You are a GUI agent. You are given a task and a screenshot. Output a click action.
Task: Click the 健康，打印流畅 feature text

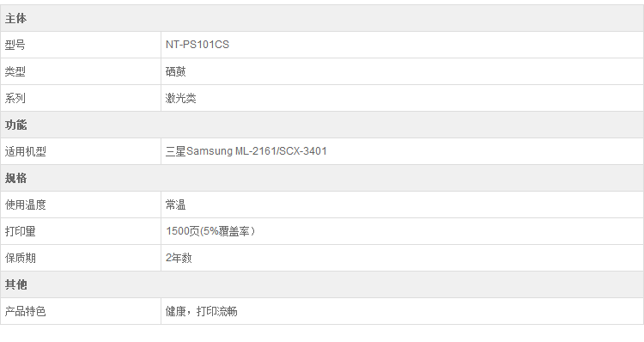click(201, 312)
